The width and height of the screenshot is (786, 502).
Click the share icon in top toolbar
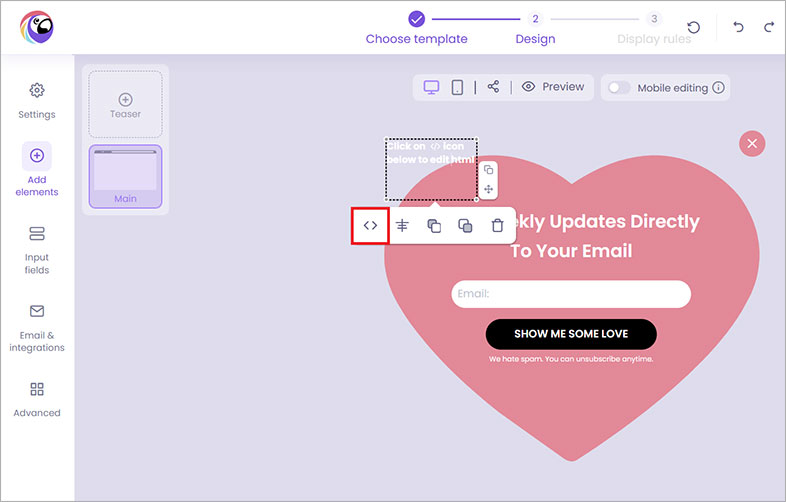[x=493, y=87]
